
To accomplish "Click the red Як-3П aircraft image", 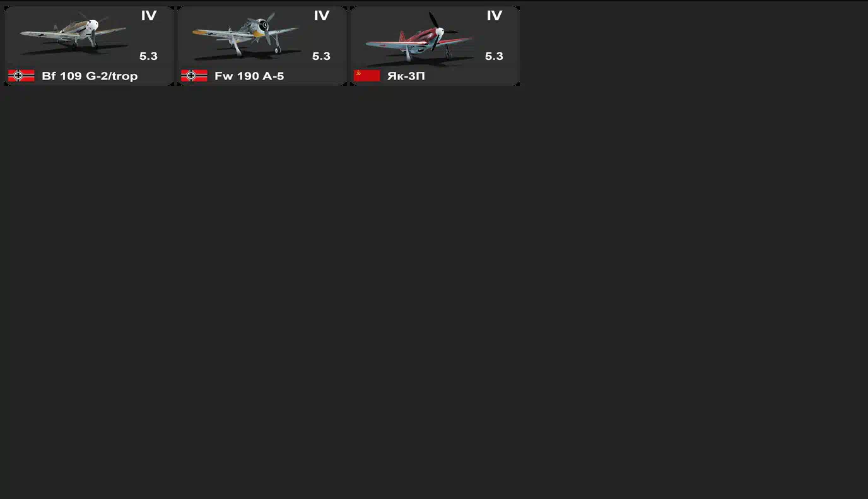I will point(419,37).
